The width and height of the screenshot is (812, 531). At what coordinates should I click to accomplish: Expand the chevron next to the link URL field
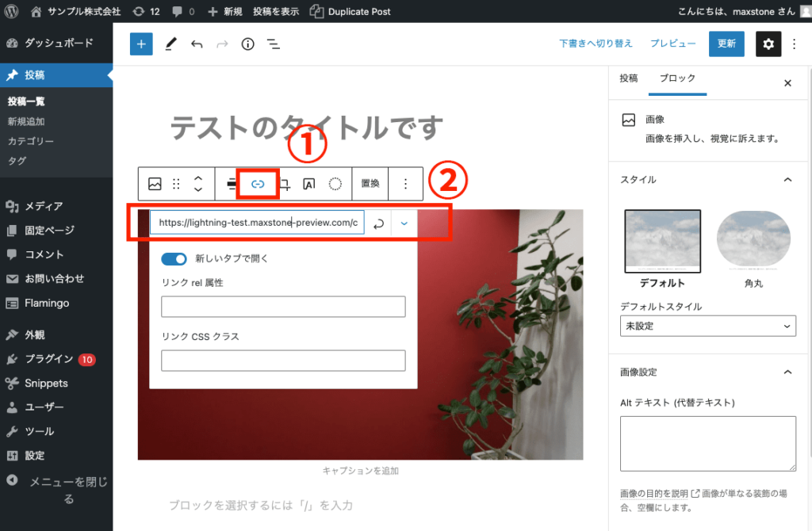(x=404, y=223)
